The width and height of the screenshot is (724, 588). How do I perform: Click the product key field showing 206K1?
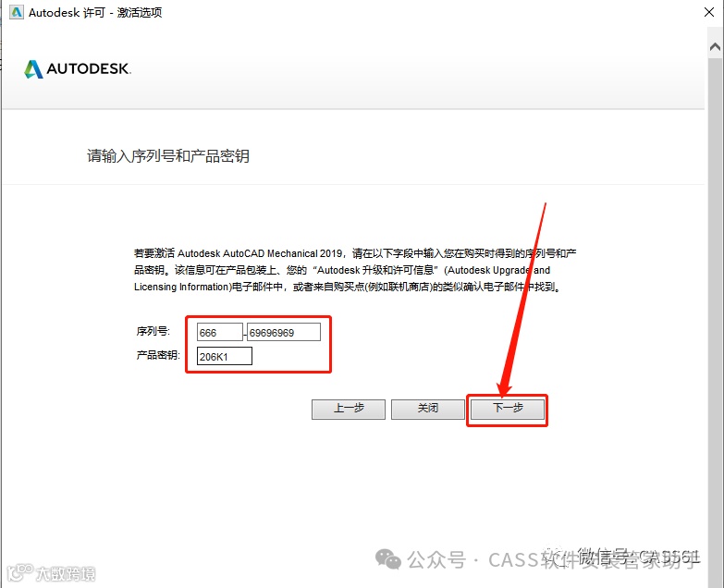(225, 356)
